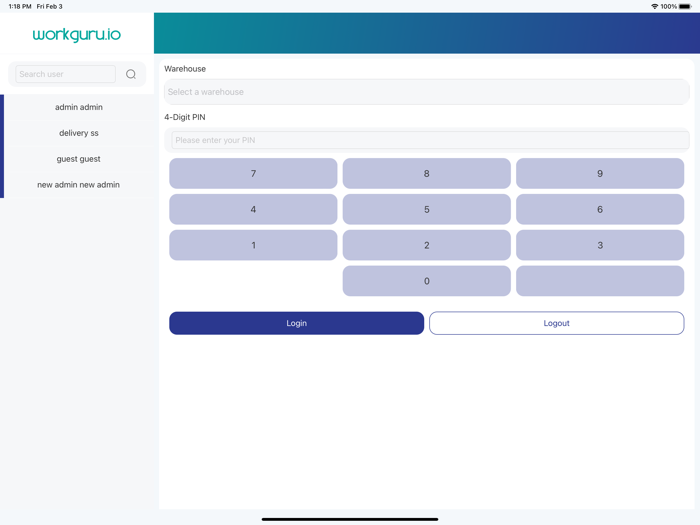Click the 1:18 PM clock
700x525 pixels.
[20, 6]
